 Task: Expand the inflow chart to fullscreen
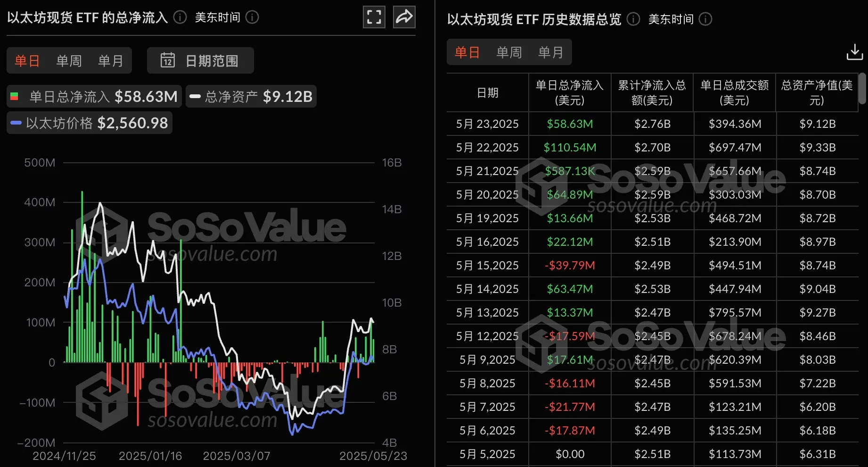pos(374,17)
